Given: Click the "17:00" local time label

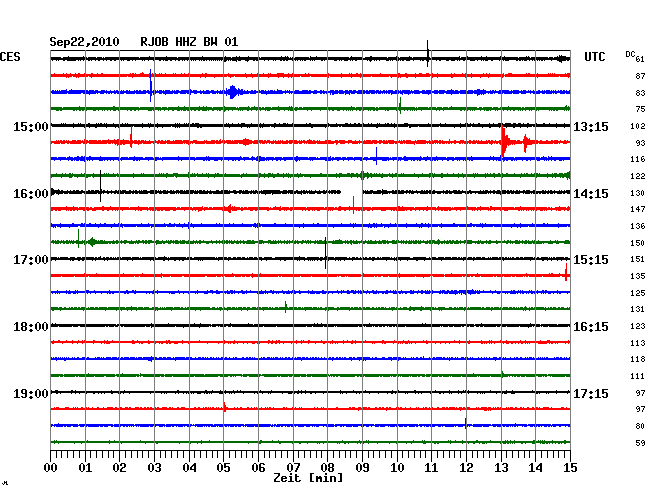Looking at the screenshot, I should click(x=31, y=260).
